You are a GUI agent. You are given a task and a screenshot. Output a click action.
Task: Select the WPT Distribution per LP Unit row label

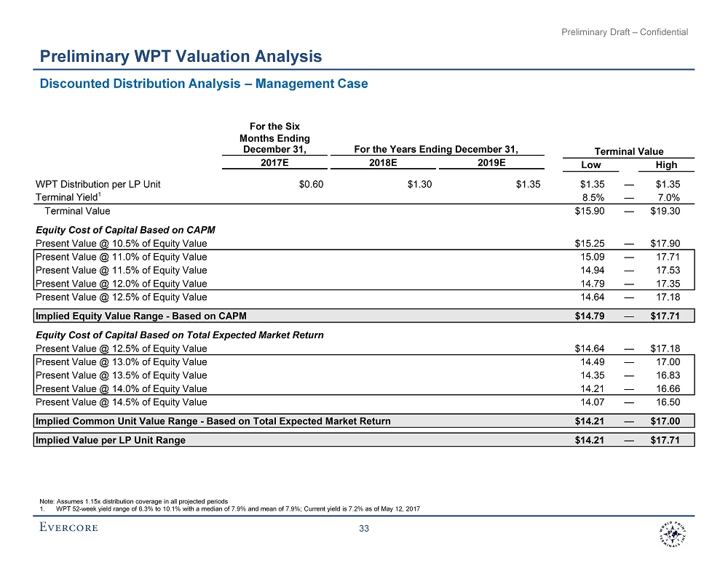[x=98, y=184]
